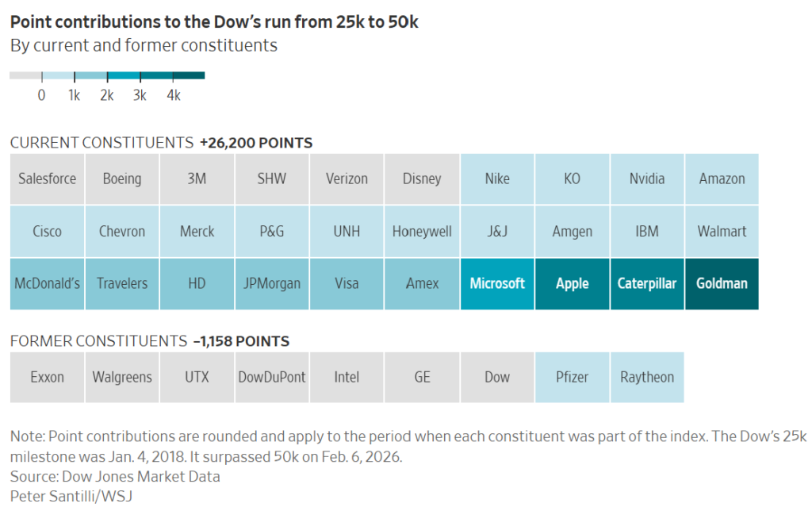This screenshot has width=812, height=511.
Task: Click the Walmart tile
Action: point(722,232)
